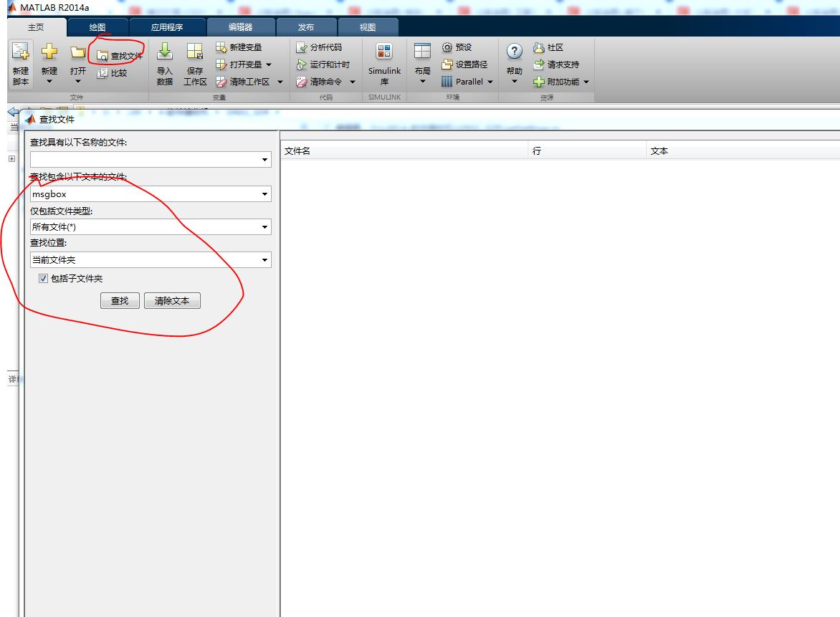Expand the Clear Commands (清除命令) arrow
The height and width of the screenshot is (617, 840).
[353, 82]
